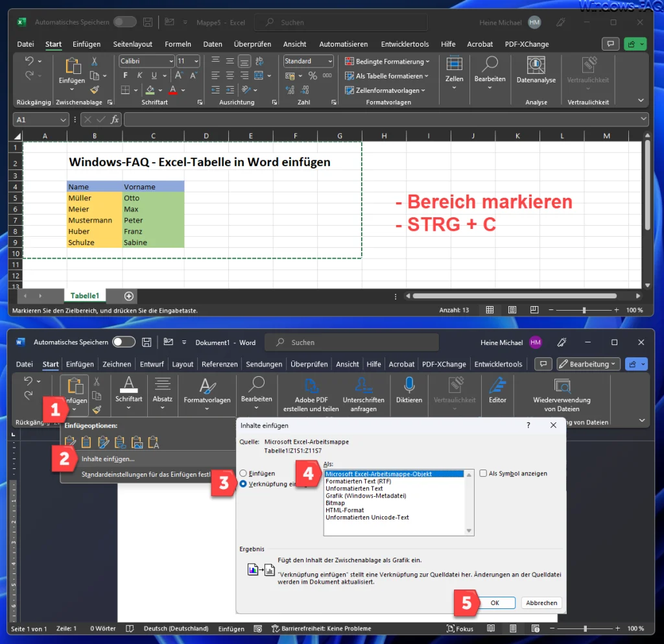The height and width of the screenshot is (644, 664).
Task: Select Tabelle1 sheet tab
Action: pyautogui.click(x=85, y=296)
